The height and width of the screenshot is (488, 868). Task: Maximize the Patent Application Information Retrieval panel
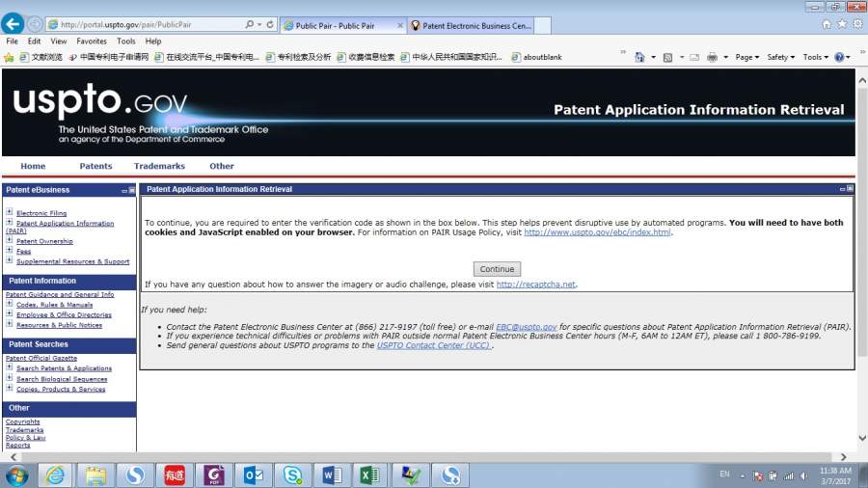tap(851, 189)
